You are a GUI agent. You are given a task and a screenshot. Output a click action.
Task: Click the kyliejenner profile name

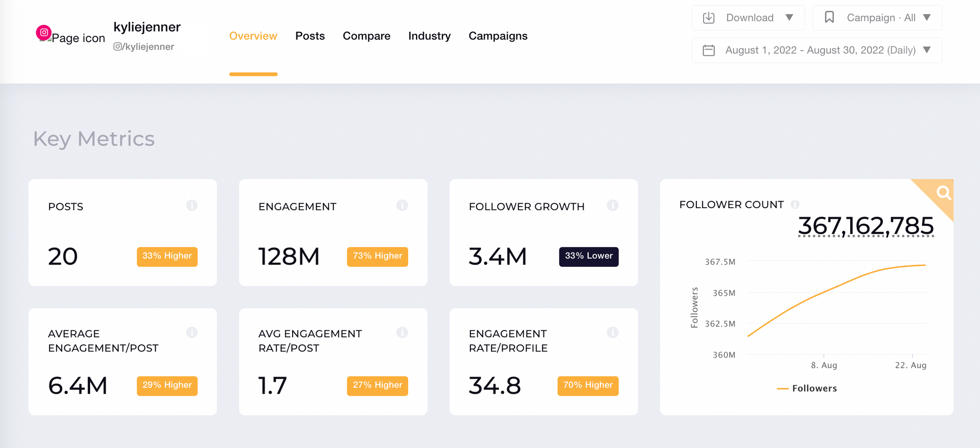[147, 27]
